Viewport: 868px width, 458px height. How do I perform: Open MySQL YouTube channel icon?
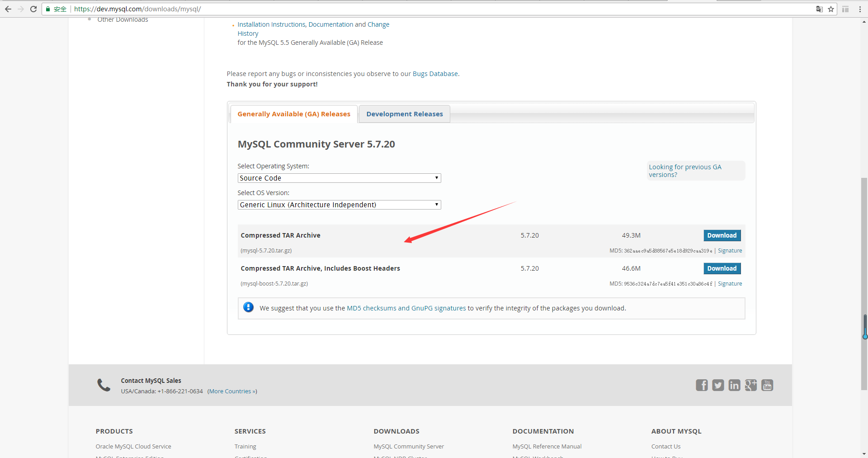tap(767, 385)
